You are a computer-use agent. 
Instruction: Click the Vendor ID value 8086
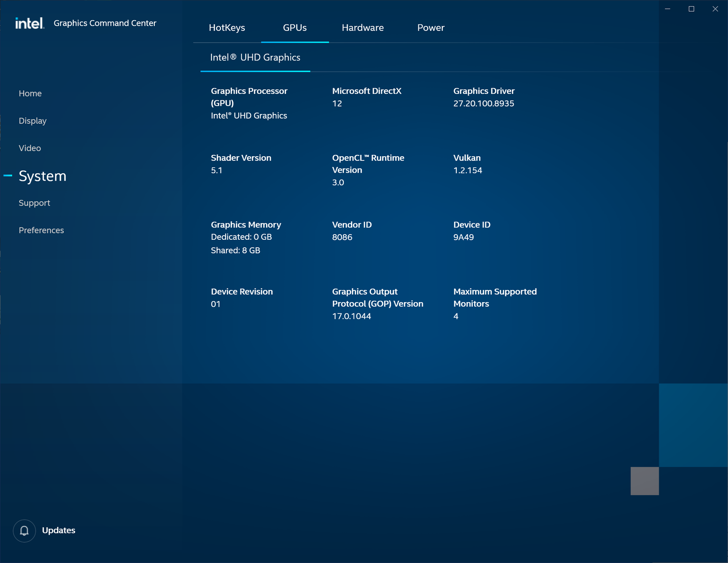342,237
